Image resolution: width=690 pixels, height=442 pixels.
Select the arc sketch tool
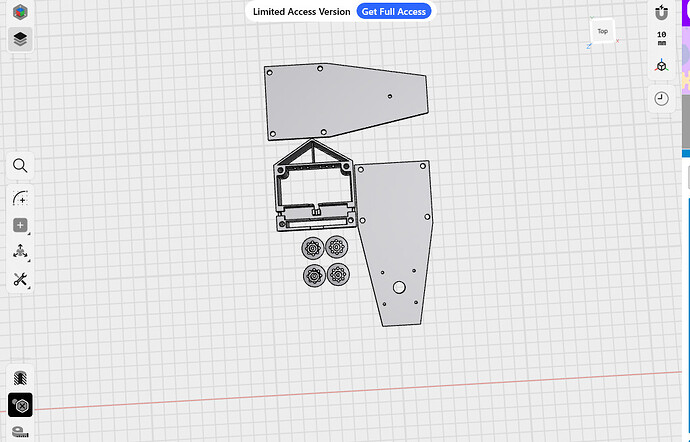point(20,198)
